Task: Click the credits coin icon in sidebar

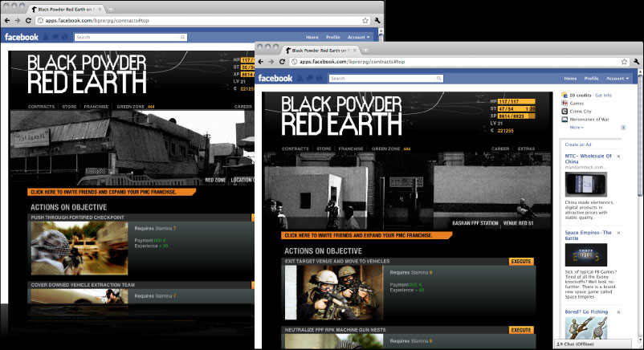Action: 565,95
